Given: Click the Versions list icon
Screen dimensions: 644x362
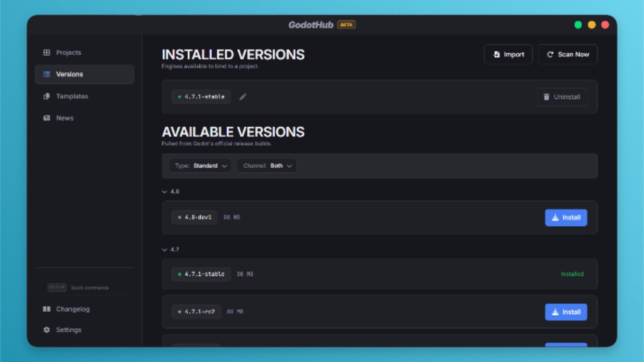Looking at the screenshot, I should (x=47, y=74).
